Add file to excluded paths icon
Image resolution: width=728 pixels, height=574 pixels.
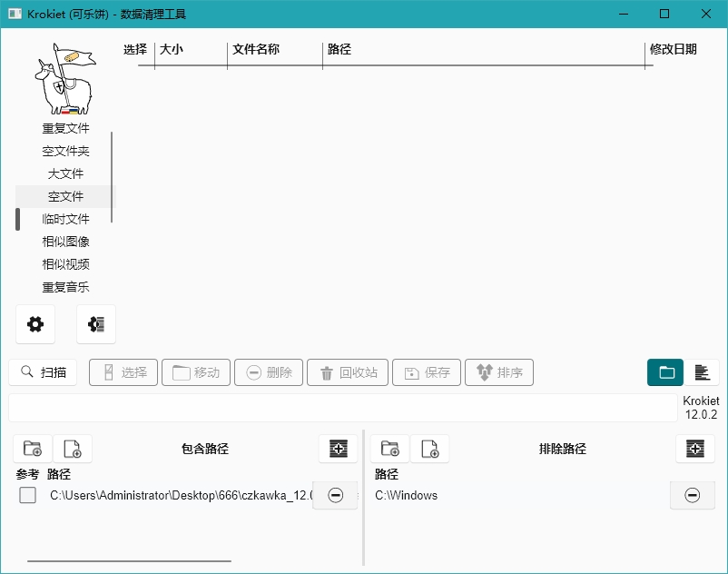pyautogui.click(x=430, y=449)
